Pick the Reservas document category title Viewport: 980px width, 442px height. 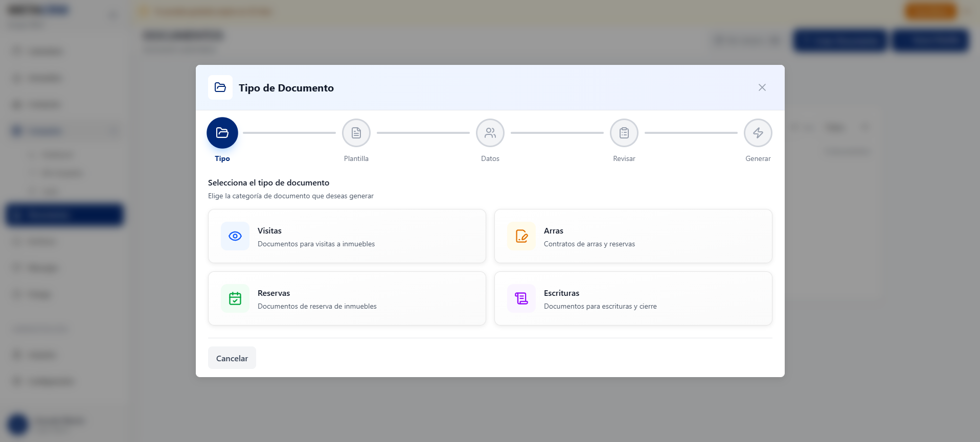(x=274, y=293)
